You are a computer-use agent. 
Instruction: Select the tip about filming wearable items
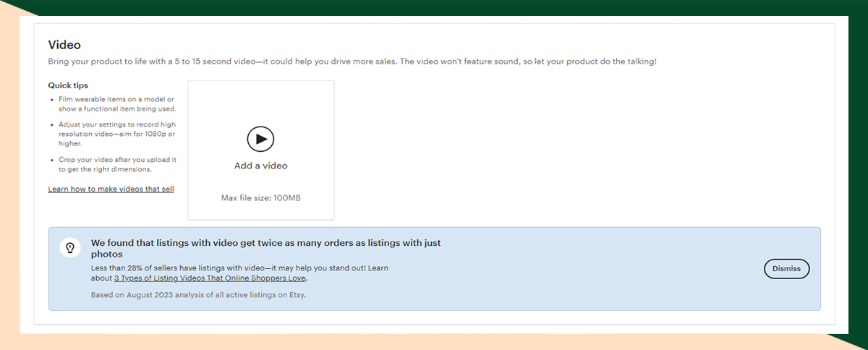[116, 103]
